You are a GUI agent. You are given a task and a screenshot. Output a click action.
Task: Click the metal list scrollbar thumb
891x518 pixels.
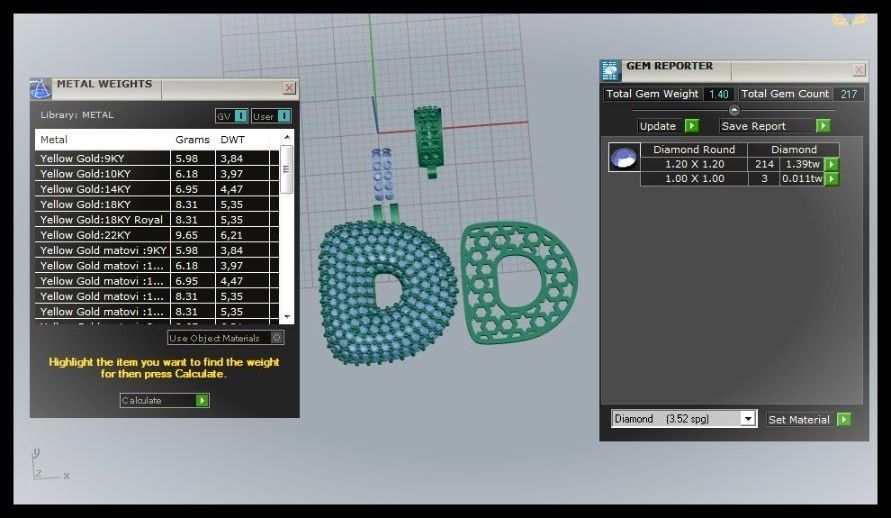click(287, 169)
